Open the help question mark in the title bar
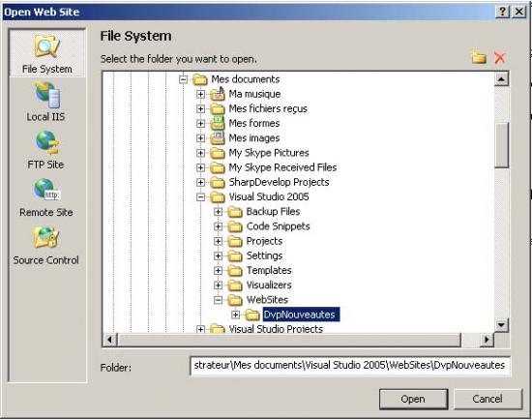The width and height of the screenshot is (532, 420). (x=502, y=12)
